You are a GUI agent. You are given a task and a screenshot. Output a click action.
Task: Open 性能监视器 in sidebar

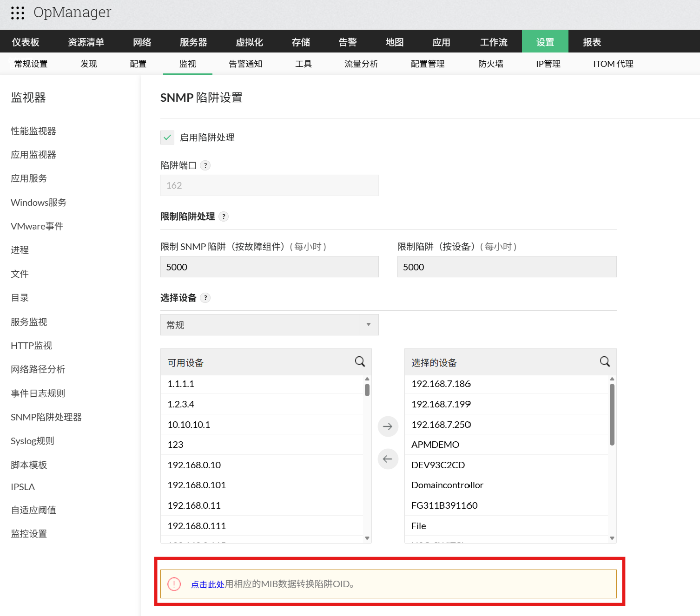pyautogui.click(x=33, y=131)
